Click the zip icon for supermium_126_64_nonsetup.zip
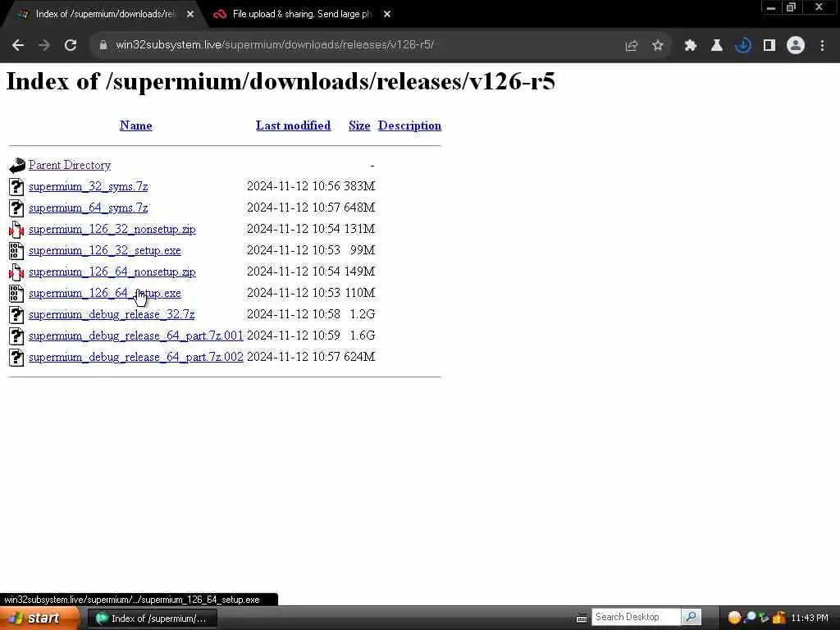Screen dimensions: 840x630 click(16, 272)
